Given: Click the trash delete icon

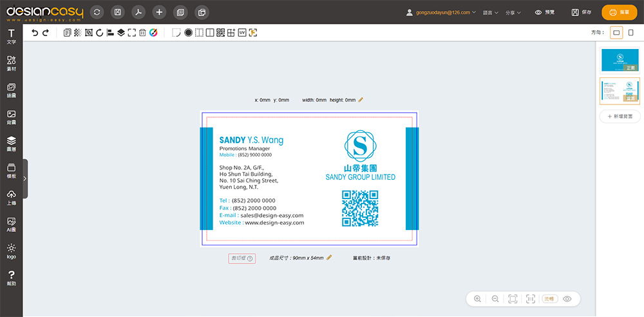Looking at the screenshot, I should (142, 32).
